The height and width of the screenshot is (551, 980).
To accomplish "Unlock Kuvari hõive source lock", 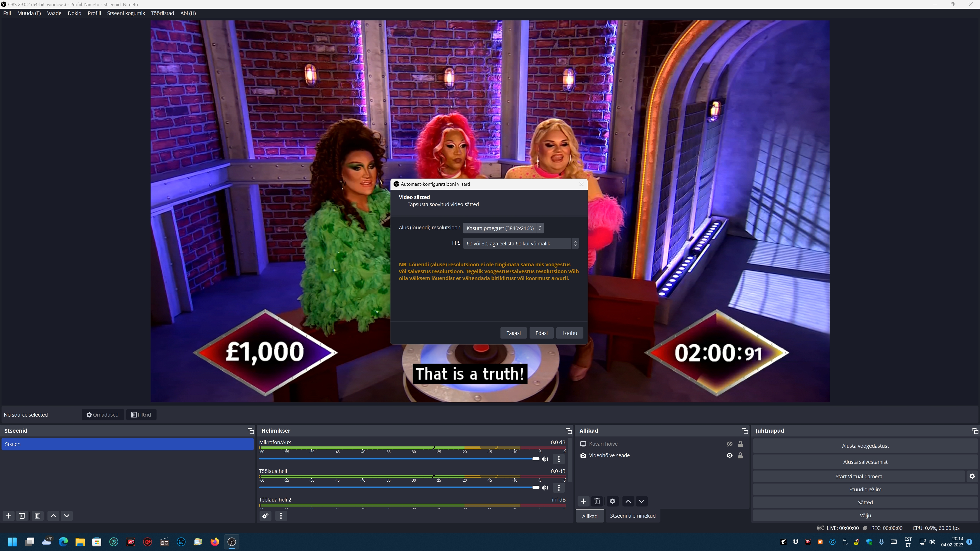I will pyautogui.click(x=740, y=444).
